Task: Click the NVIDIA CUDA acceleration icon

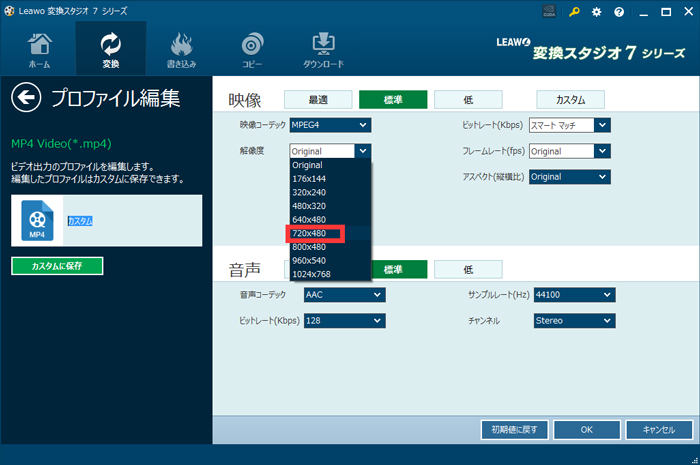Action: coord(548,12)
